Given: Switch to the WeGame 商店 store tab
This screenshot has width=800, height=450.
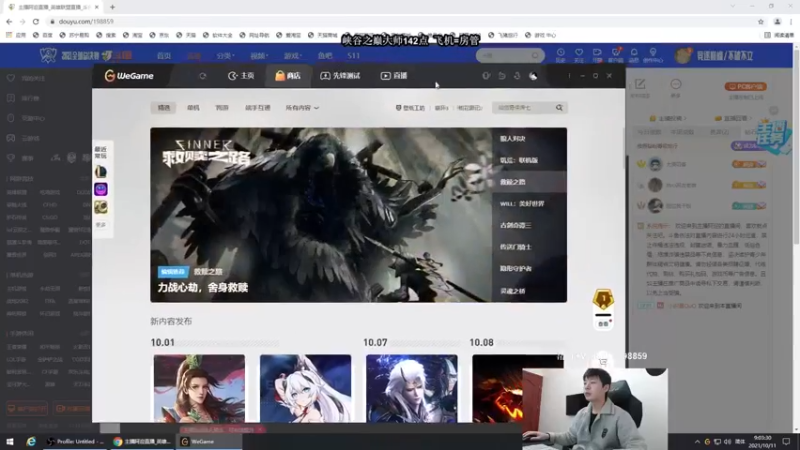Looking at the screenshot, I should point(288,76).
